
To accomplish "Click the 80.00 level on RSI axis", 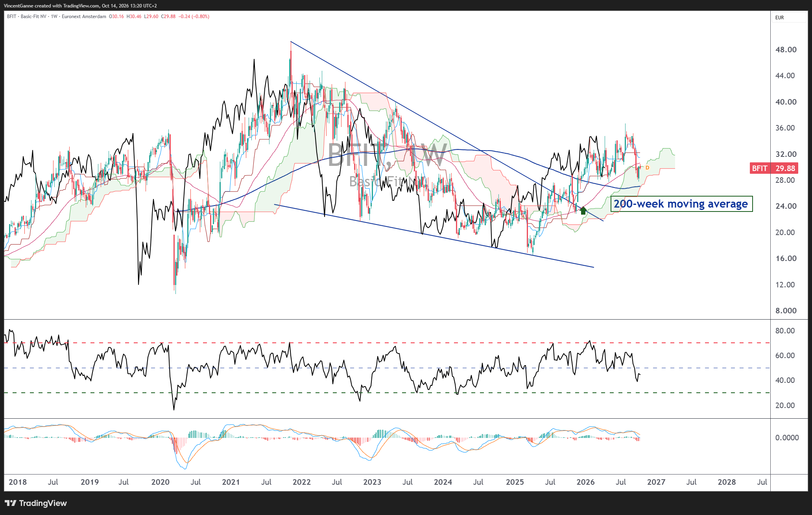I will click(x=785, y=331).
